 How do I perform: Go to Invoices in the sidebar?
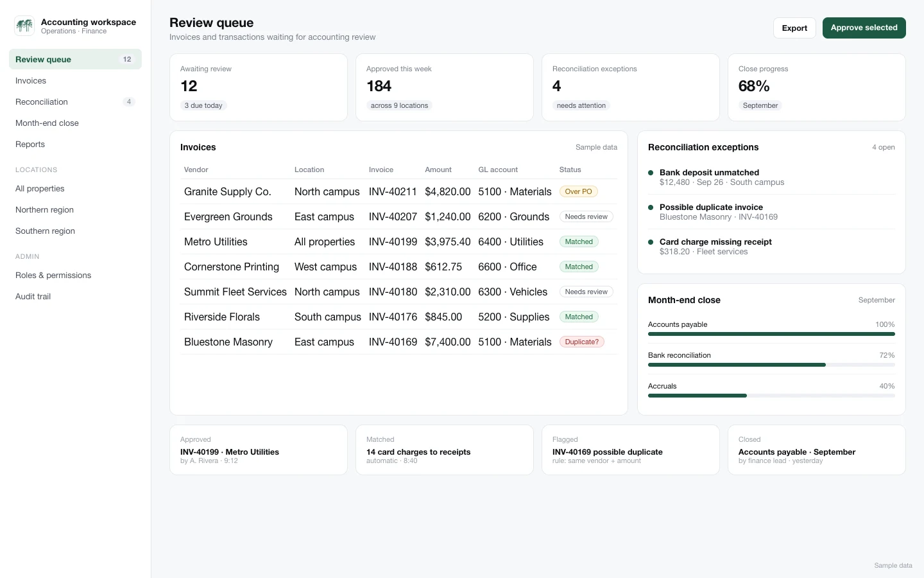point(75,81)
